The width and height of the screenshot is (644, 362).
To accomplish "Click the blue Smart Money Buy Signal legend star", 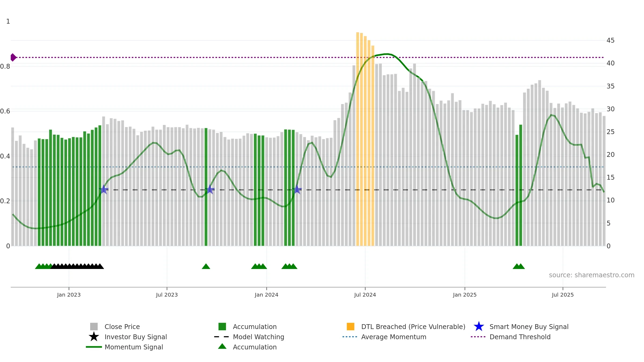I will tap(479, 327).
